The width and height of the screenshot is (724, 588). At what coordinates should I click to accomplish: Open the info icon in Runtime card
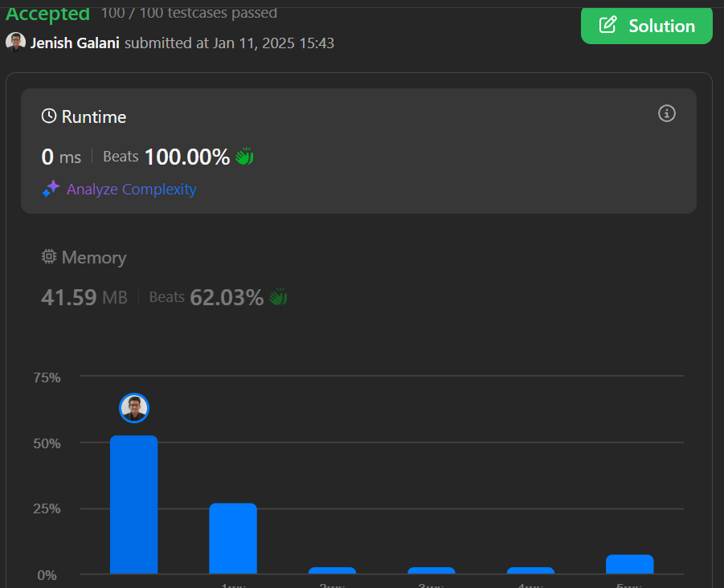click(x=666, y=113)
